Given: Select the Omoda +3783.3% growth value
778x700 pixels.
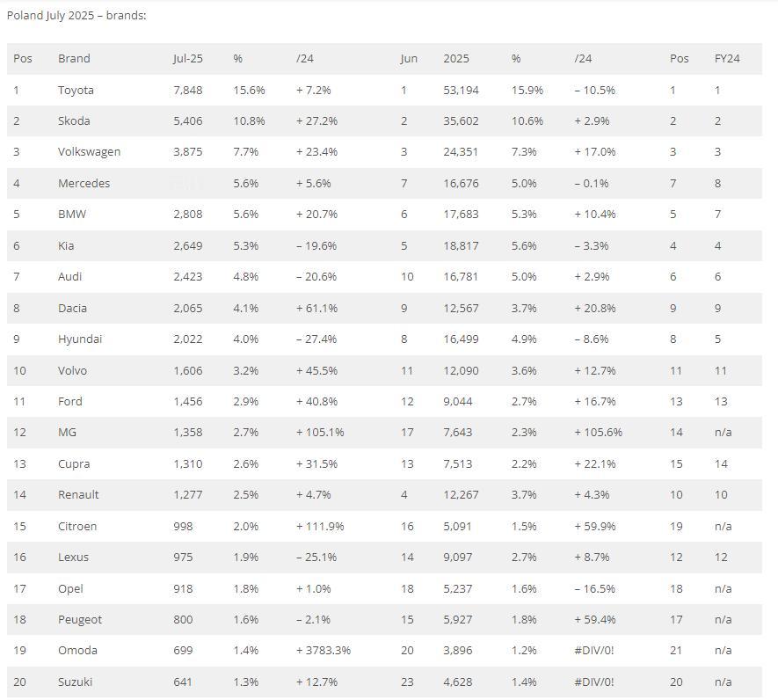Looking at the screenshot, I should [323, 650].
